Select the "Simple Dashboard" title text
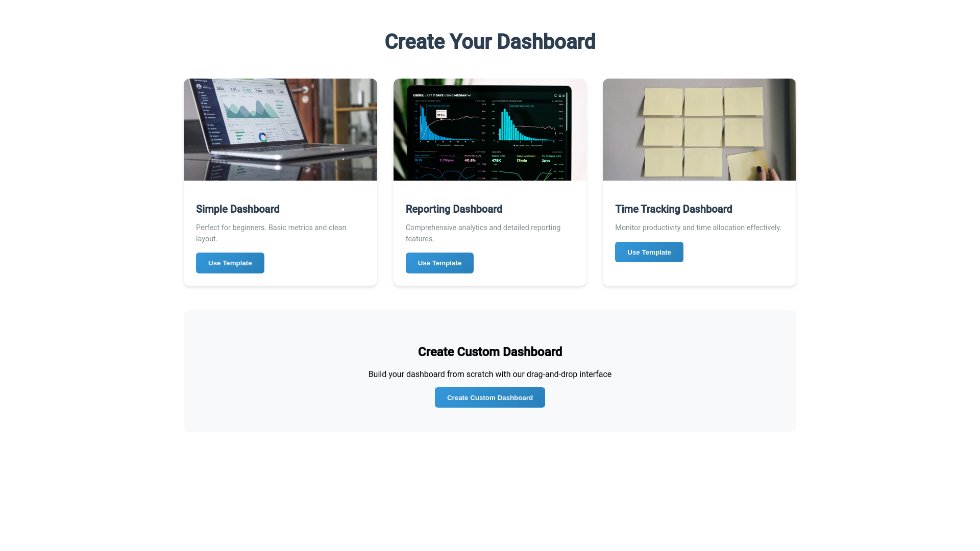The width and height of the screenshot is (980, 551). 237,209
